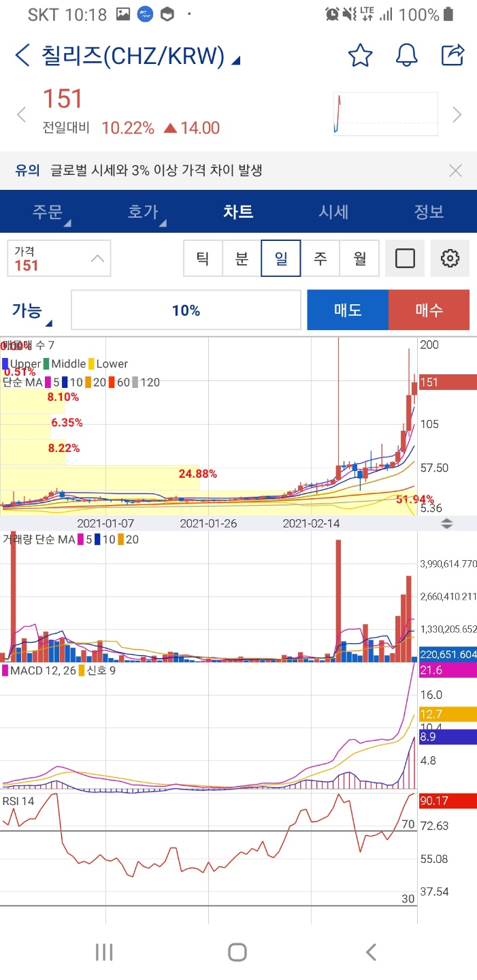The height and width of the screenshot is (980, 477).
Task: Tap the Upper band legend swatch
Action: pos(5,364)
